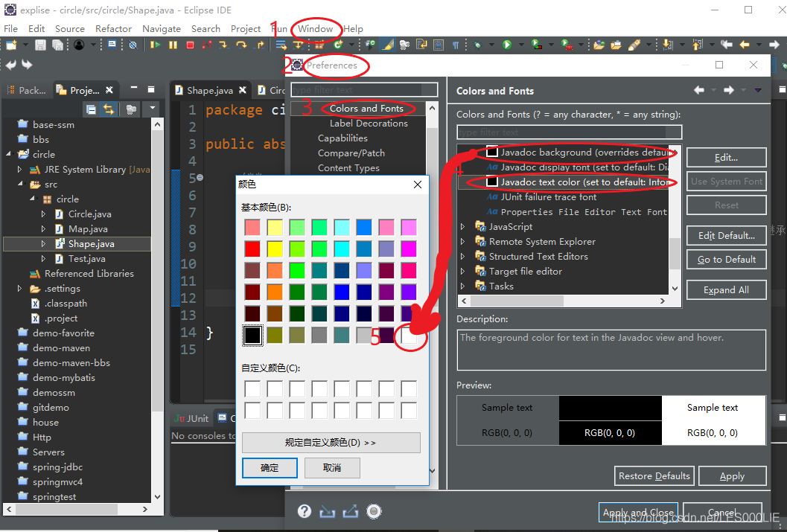The image size is (787, 532).
Task: Click the Debug bug icon in the toolbar
Action: tap(477, 45)
